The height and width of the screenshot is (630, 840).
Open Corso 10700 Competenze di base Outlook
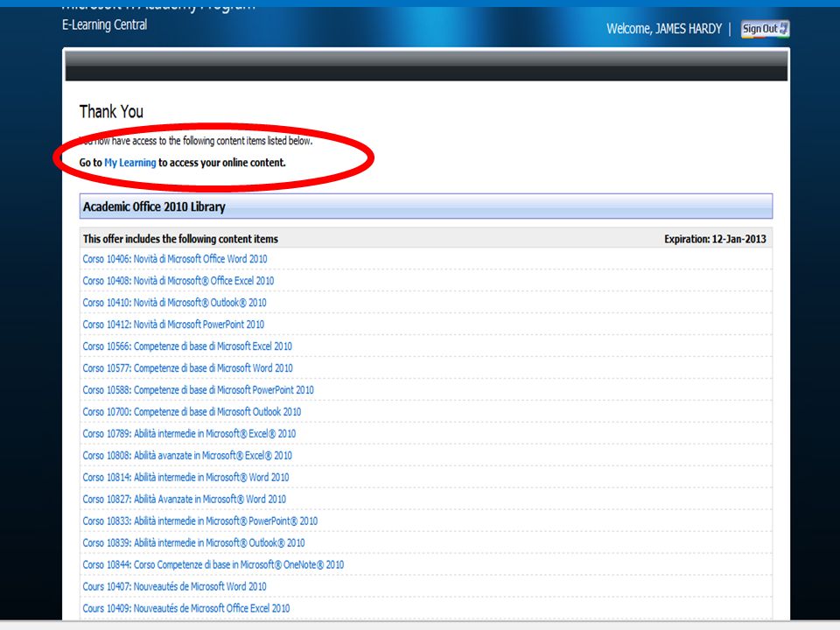[192, 412]
